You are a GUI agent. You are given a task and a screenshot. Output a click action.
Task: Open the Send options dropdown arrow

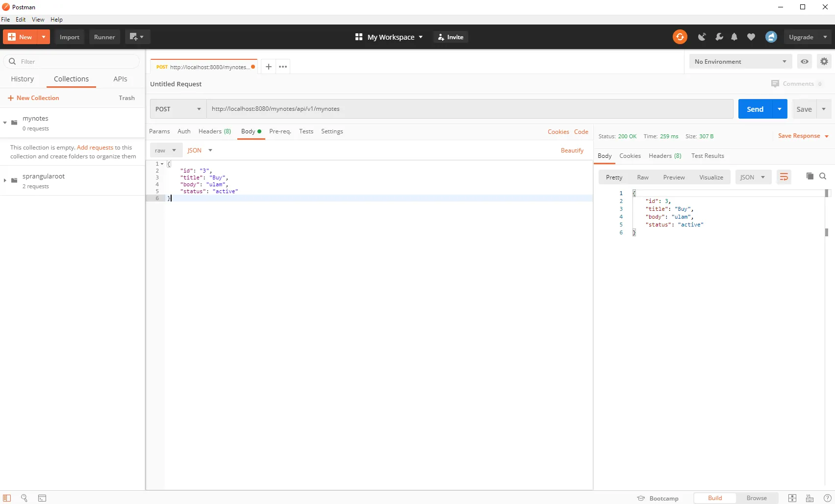click(780, 109)
